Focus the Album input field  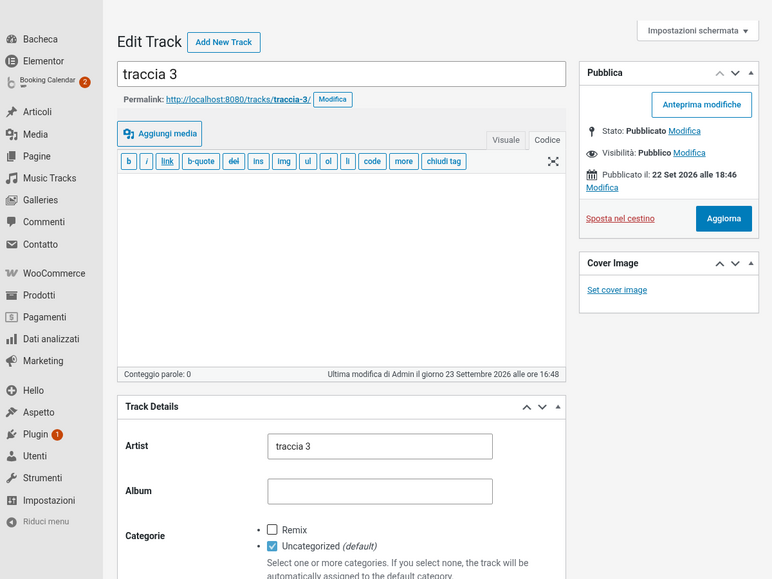click(380, 491)
